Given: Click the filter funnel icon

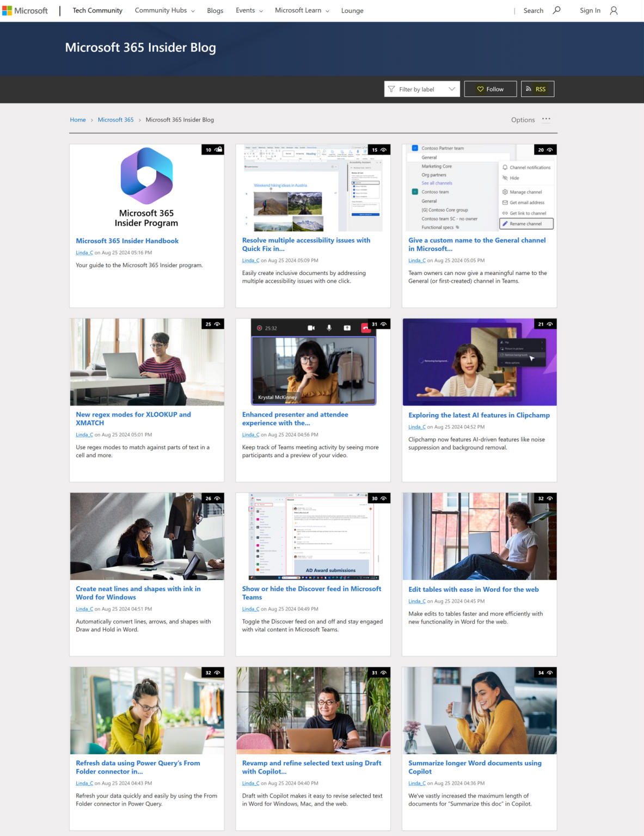Looking at the screenshot, I should 391,89.
